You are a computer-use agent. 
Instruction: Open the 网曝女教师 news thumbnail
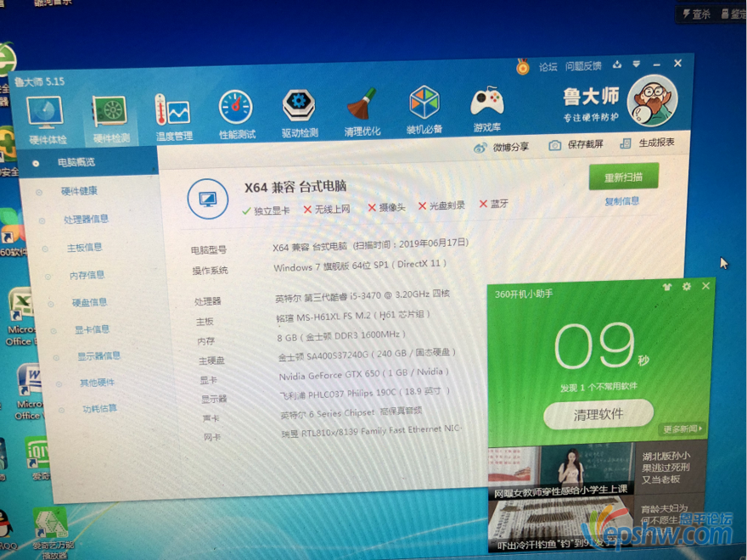point(561,472)
